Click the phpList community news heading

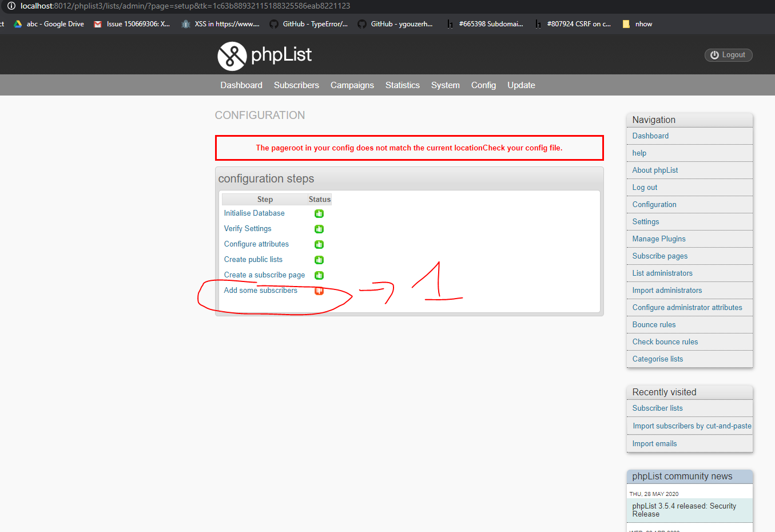[x=682, y=477]
